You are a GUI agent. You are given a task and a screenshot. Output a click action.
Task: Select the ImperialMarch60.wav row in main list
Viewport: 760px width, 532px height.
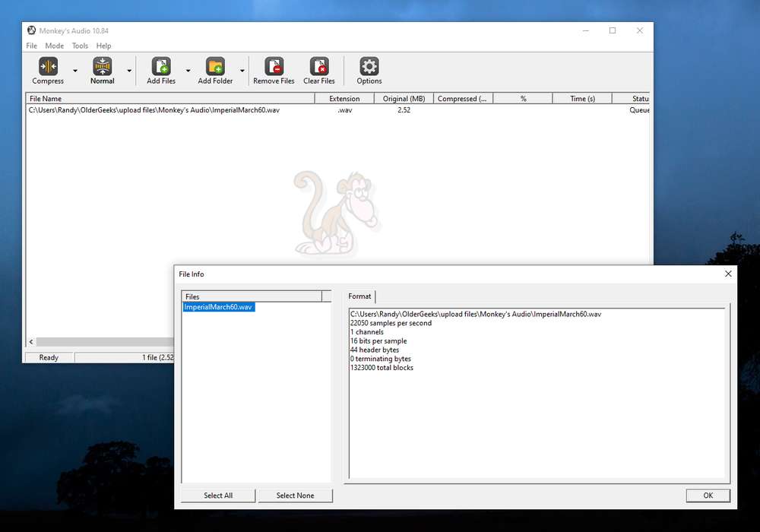click(338, 110)
